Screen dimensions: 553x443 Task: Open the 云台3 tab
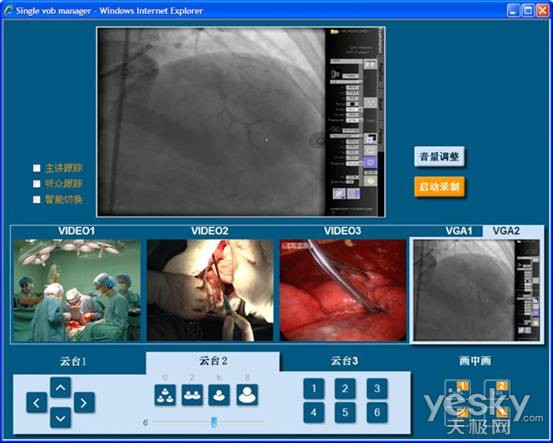click(345, 361)
